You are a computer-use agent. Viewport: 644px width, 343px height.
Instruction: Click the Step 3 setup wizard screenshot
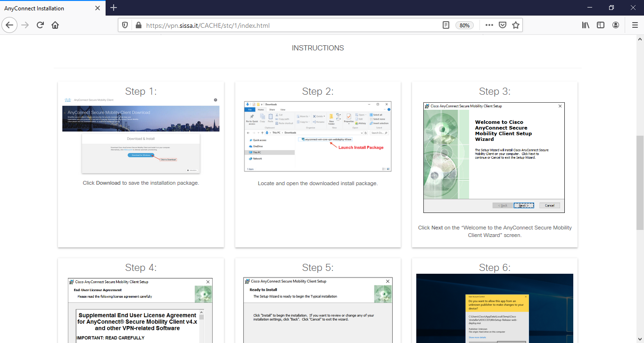click(x=494, y=158)
